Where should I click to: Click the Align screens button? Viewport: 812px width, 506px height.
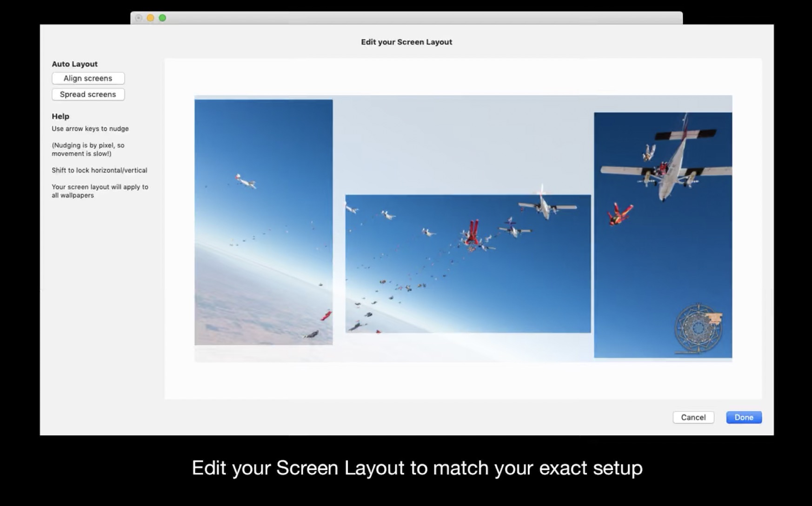[88, 78]
